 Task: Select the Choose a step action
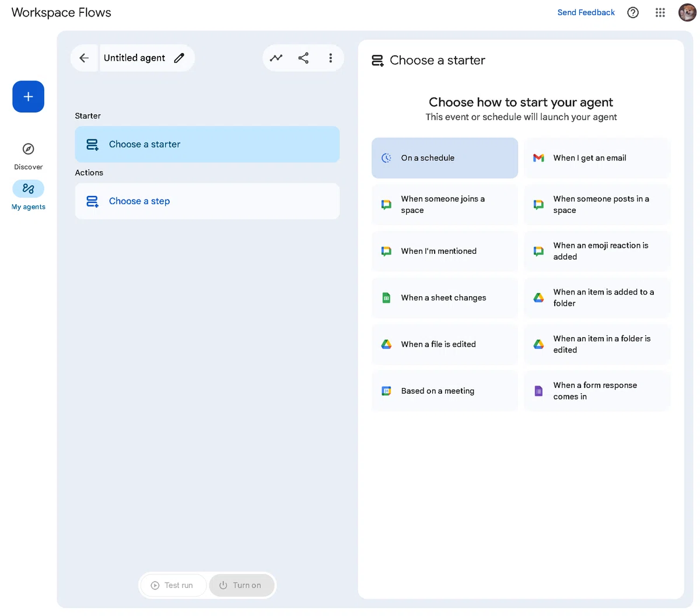pyautogui.click(x=207, y=201)
